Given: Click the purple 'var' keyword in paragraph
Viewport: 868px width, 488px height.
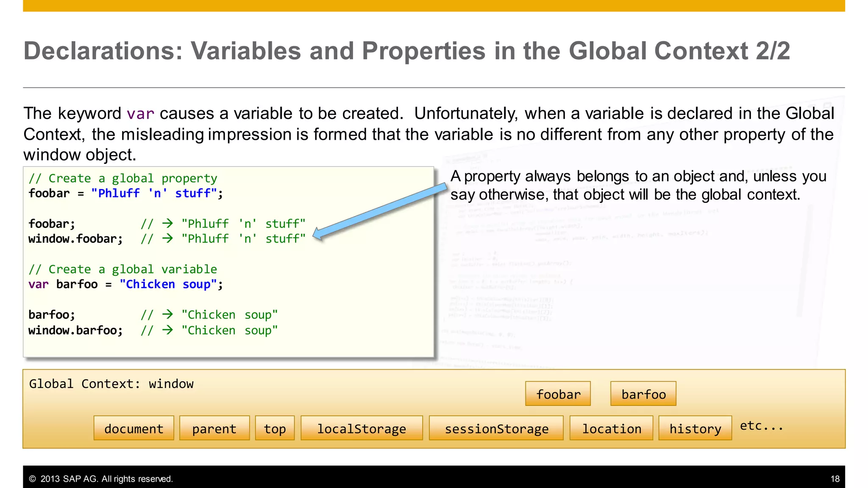Looking at the screenshot, I should click(x=140, y=114).
